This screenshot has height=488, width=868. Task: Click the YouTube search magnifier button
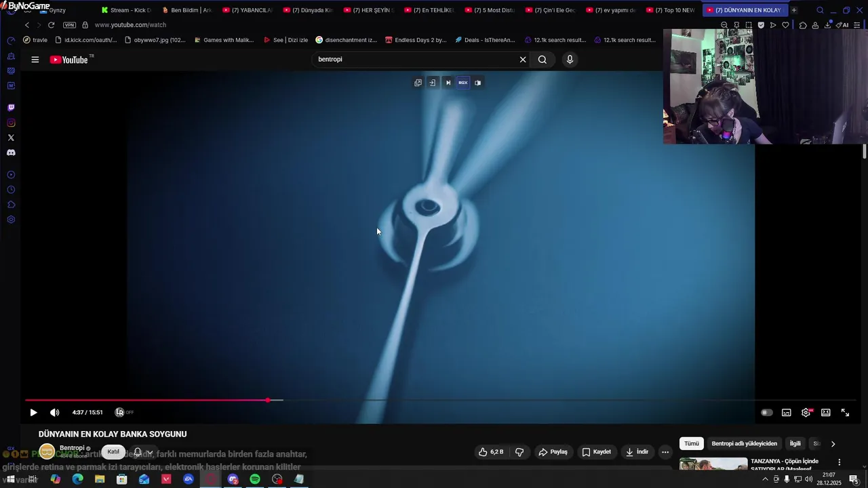(x=542, y=60)
